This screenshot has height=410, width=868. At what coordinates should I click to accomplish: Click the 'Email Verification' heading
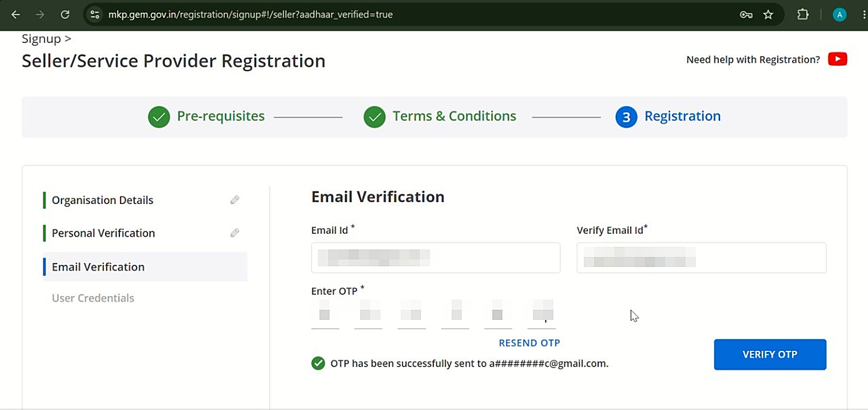pyautogui.click(x=378, y=197)
